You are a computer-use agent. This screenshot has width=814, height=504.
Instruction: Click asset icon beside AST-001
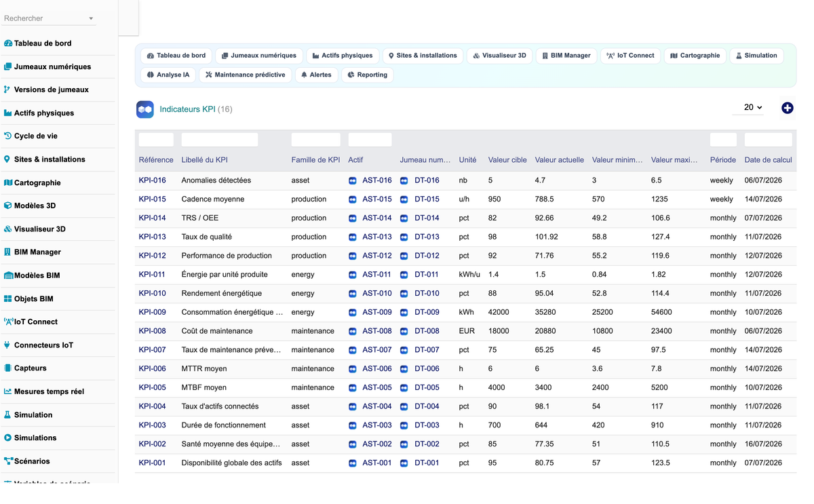(x=352, y=463)
